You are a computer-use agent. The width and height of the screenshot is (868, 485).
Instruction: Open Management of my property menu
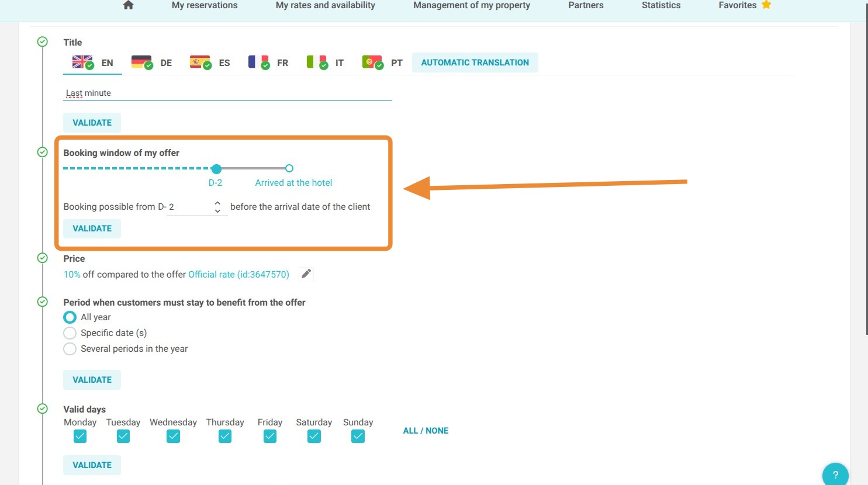click(x=472, y=5)
